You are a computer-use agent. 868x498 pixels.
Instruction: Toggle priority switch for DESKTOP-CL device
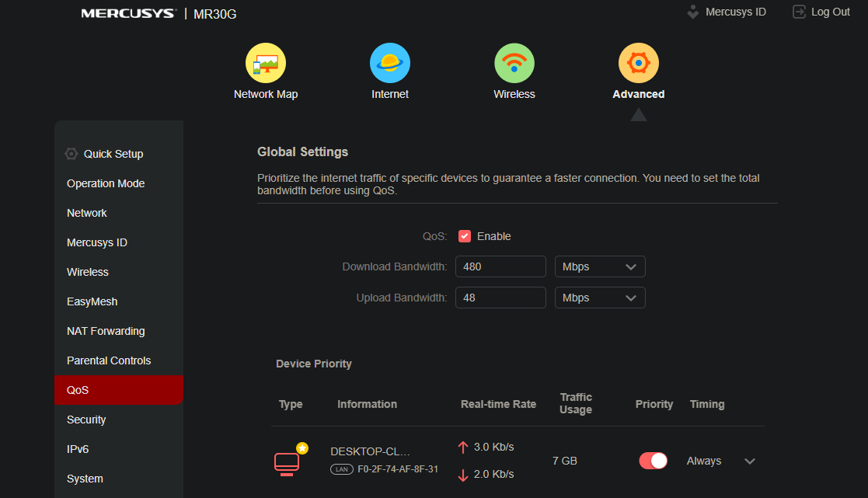coord(654,461)
